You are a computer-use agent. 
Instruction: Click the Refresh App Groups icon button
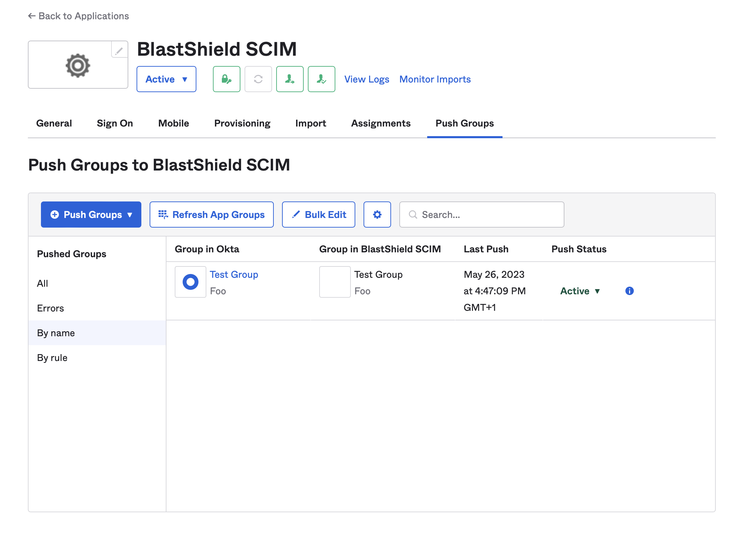tap(163, 214)
